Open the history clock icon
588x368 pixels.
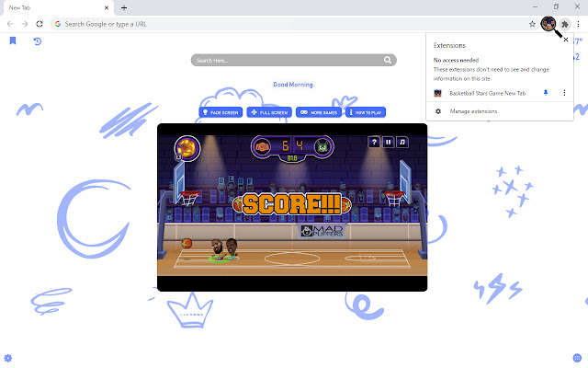click(x=37, y=41)
